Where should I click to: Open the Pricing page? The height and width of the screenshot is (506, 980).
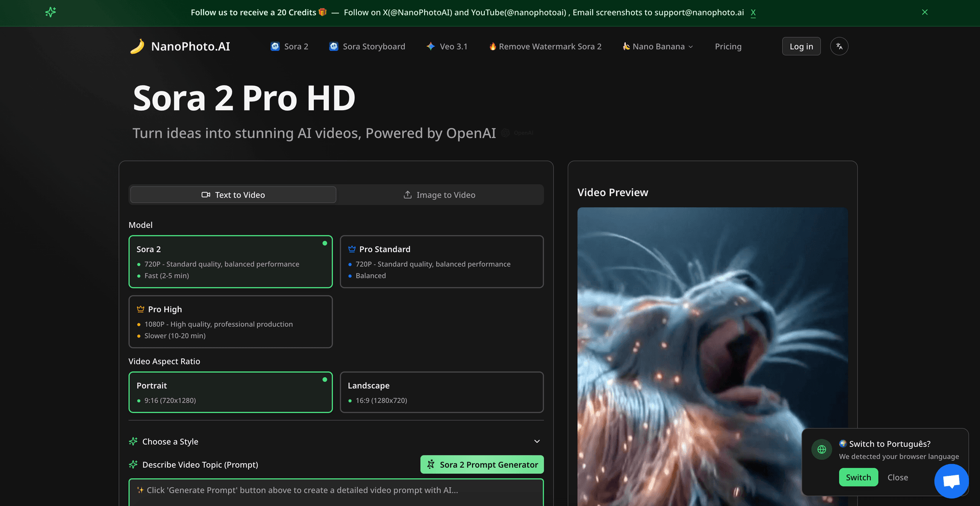click(x=728, y=46)
